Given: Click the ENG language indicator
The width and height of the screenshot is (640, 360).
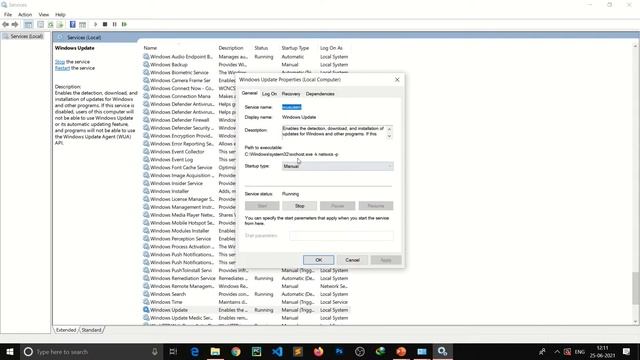Looking at the screenshot, I should click(580, 351).
